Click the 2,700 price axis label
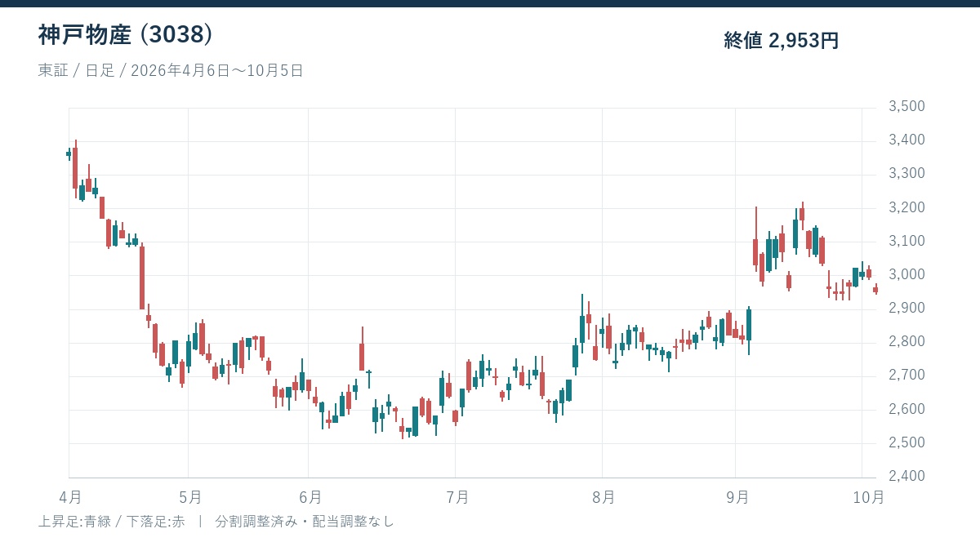980x551 pixels. click(x=906, y=375)
